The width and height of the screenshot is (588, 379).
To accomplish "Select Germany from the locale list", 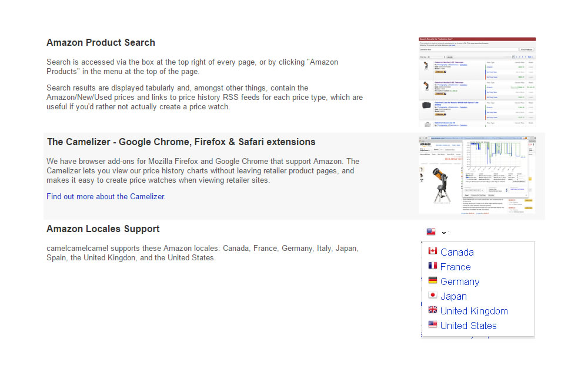I will tap(460, 281).
